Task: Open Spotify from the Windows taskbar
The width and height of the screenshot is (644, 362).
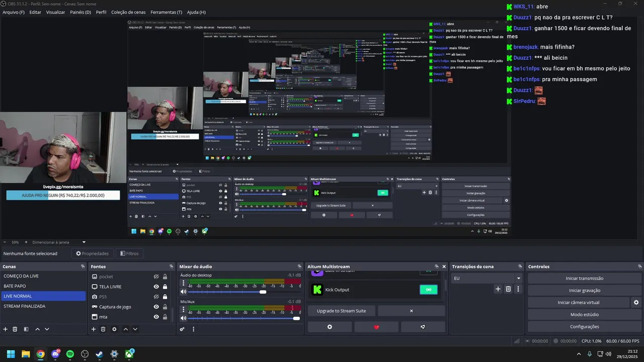Action: [70, 354]
